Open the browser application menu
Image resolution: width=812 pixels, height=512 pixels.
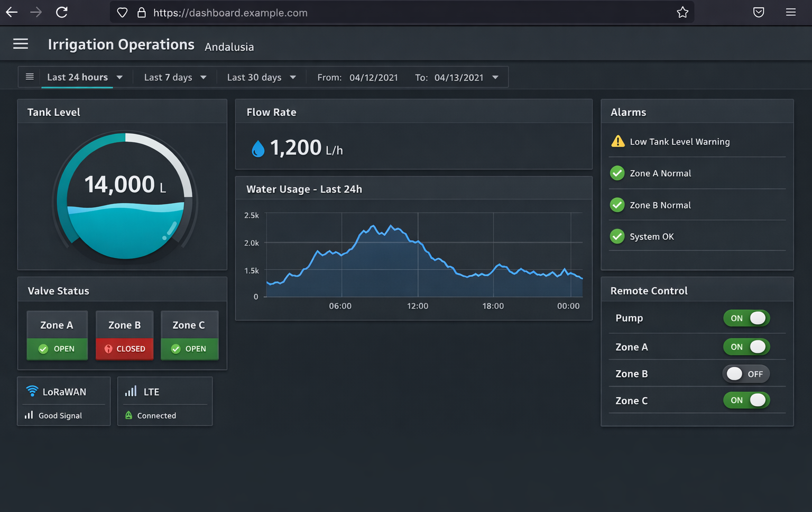[x=790, y=13]
